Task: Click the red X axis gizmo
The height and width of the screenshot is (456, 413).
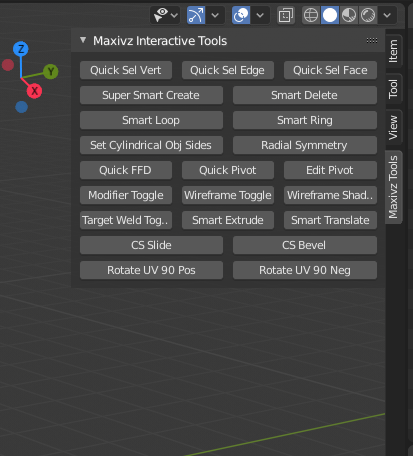Action: (34, 91)
